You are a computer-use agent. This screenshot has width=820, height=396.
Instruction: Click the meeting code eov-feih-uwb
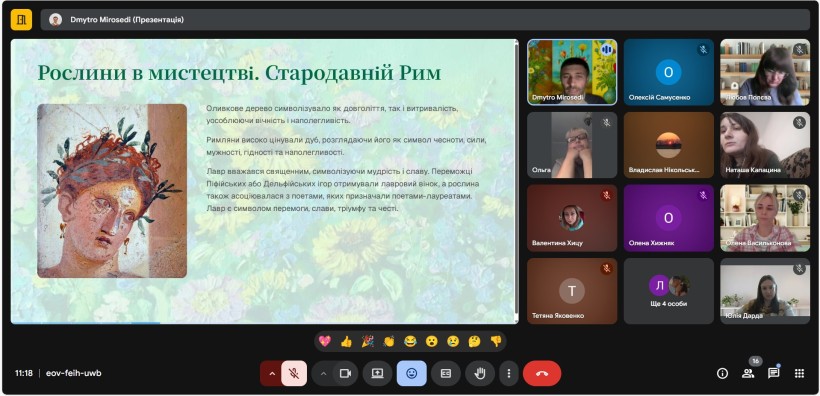(x=74, y=374)
